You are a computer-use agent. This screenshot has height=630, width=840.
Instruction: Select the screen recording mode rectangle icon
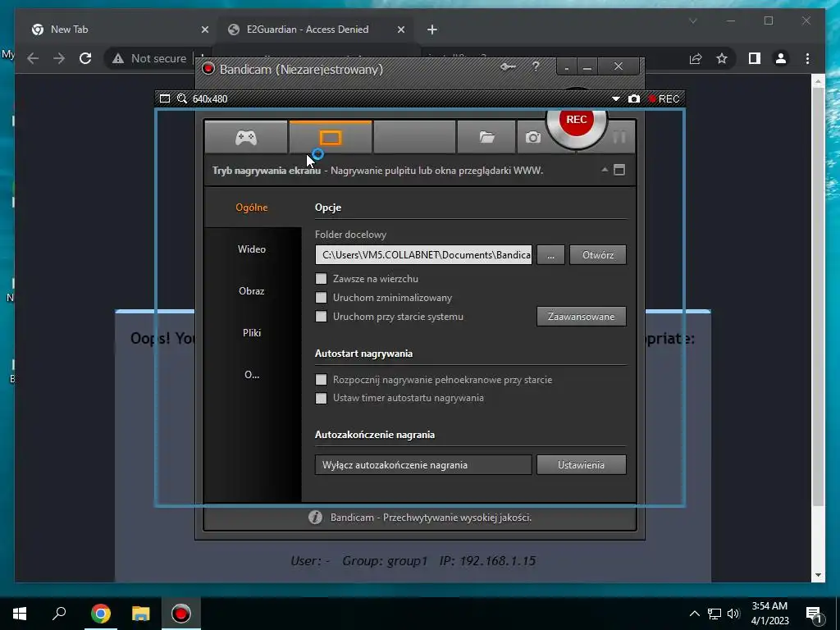coord(330,138)
